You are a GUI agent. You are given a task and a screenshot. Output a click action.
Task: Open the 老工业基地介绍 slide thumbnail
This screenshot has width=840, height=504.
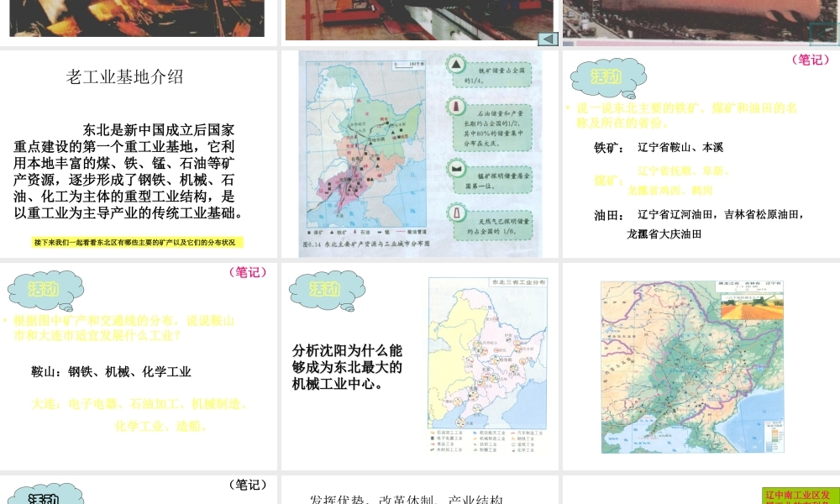click(139, 154)
